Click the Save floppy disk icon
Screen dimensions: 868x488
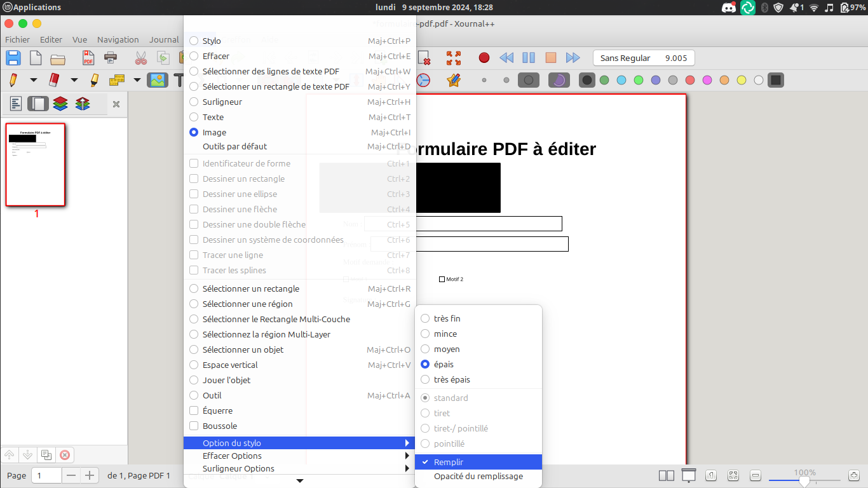13,58
